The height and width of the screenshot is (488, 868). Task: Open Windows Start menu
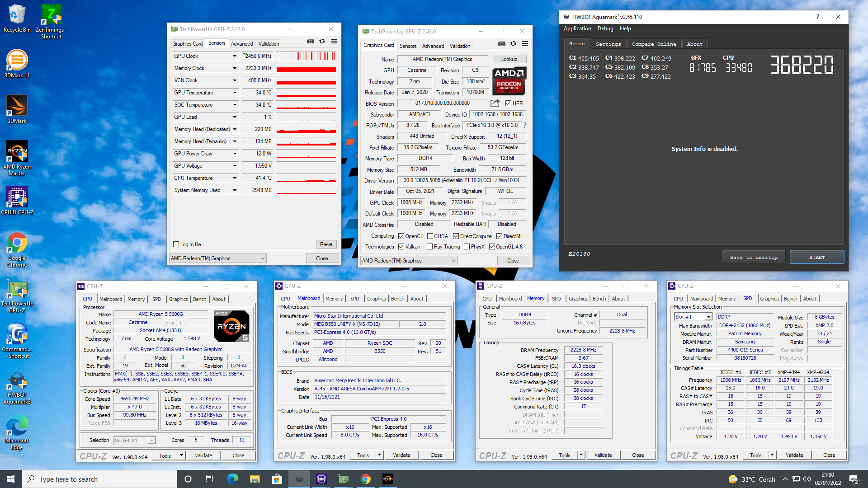coord(11,479)
